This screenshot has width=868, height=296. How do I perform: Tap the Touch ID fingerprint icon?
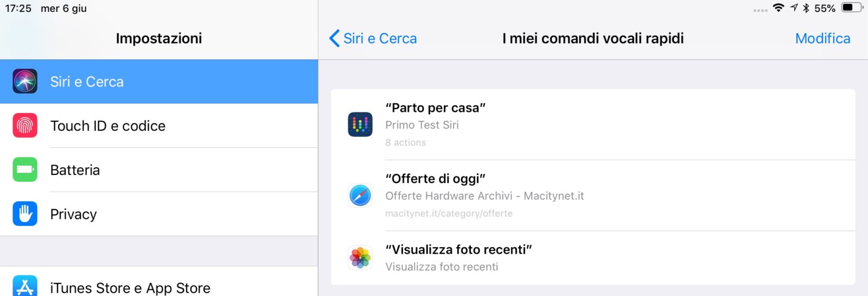[25, 125]
